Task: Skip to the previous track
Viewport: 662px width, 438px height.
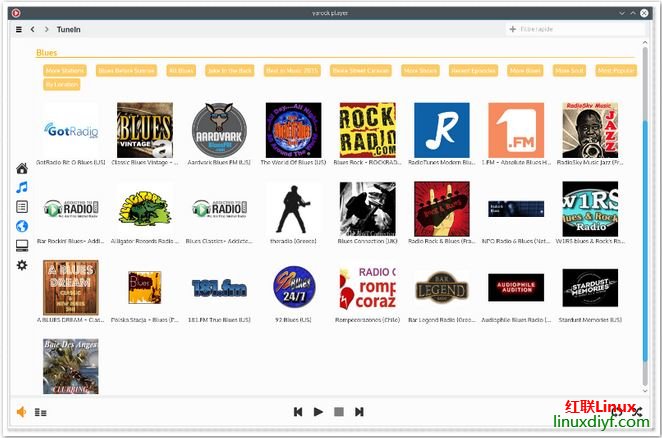Action: tap(298, 411)
